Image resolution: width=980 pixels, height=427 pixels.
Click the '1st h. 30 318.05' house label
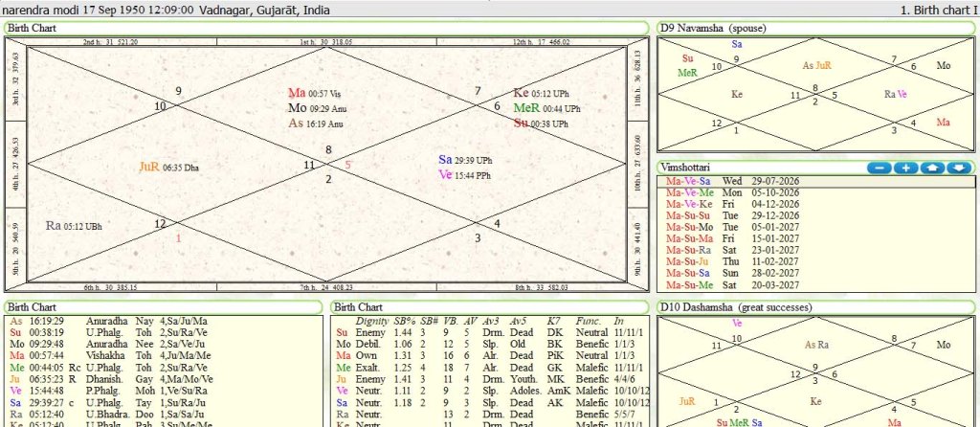click(x=325, y=42)
